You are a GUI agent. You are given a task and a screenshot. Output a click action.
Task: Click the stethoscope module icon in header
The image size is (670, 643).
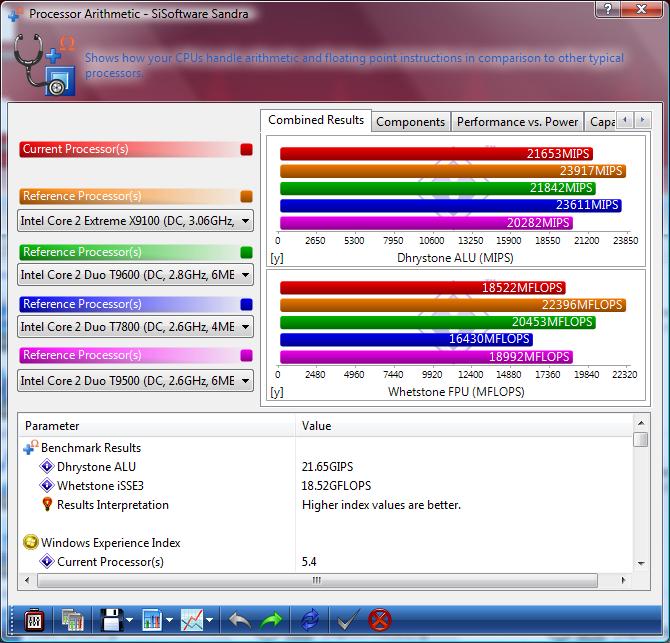pos(45,65)
